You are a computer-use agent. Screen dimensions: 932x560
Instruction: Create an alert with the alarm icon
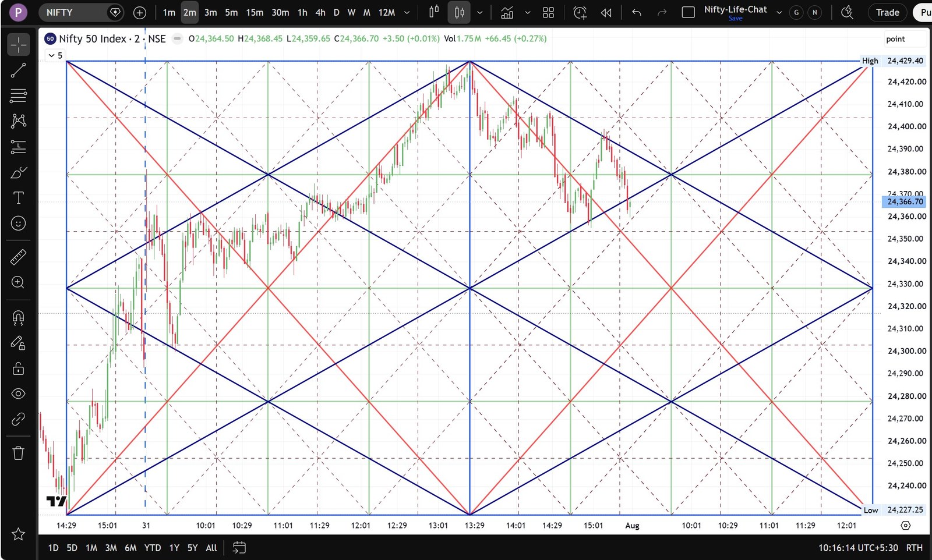click(x=580, y=12)
